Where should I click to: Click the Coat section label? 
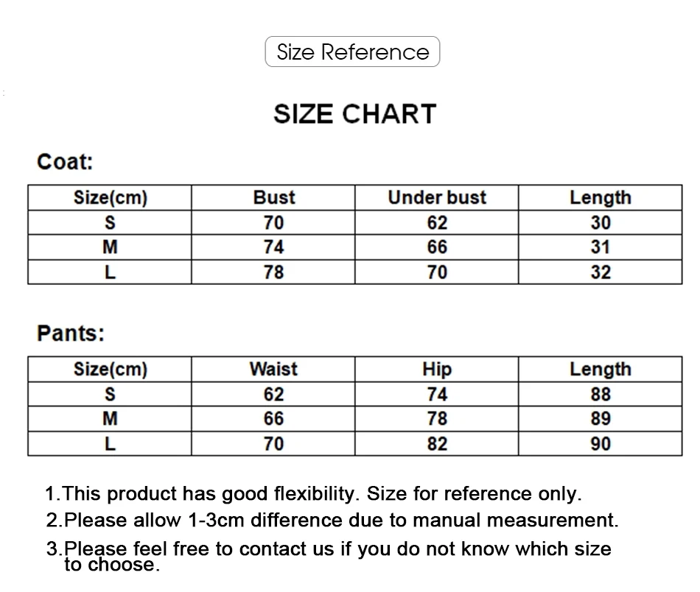tap(65, 161)
